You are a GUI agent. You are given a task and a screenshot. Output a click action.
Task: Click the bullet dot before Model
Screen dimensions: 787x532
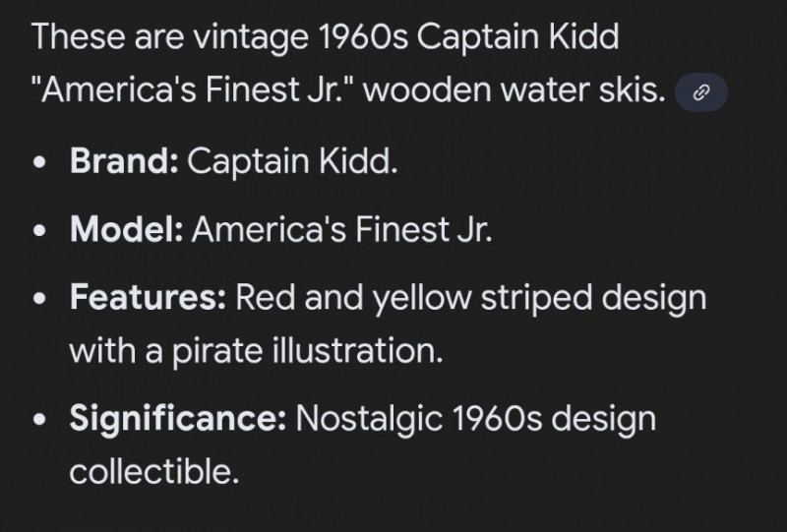pos(40,233)
